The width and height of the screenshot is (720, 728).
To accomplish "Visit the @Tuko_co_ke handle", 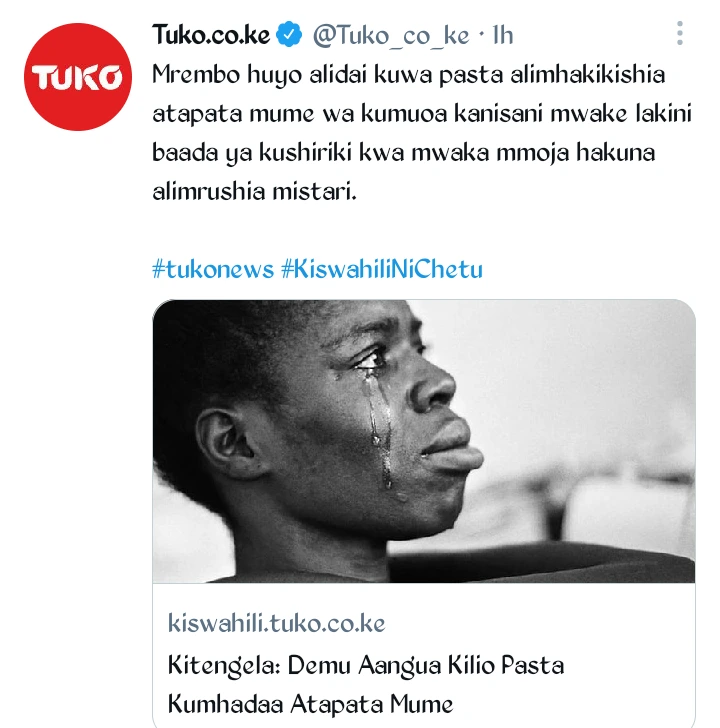I will pos(391,36).
